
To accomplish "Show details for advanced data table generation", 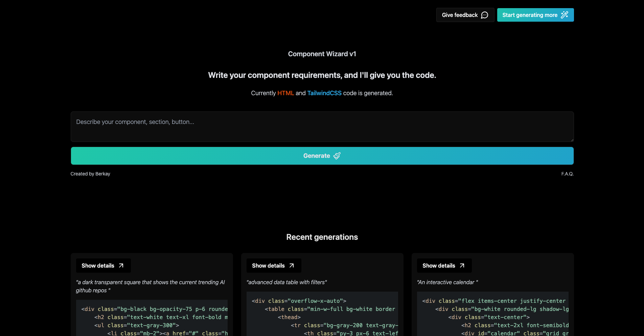I will click(274, 266).
